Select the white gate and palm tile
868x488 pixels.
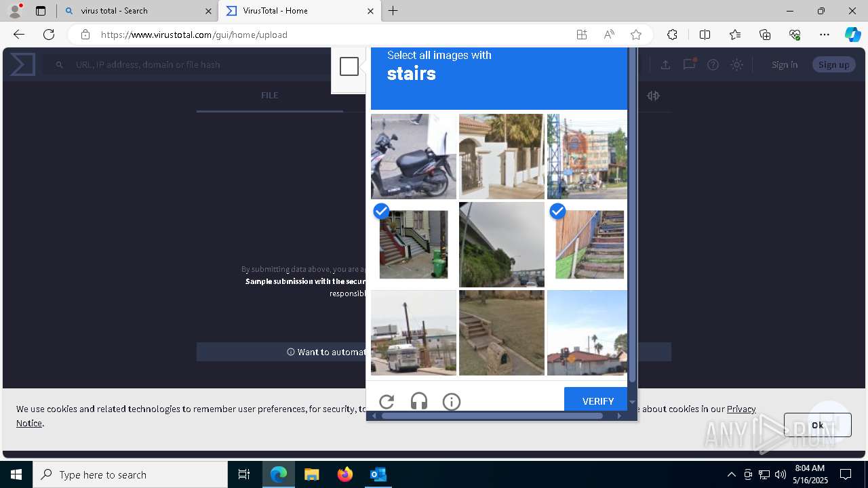point(502,157)
